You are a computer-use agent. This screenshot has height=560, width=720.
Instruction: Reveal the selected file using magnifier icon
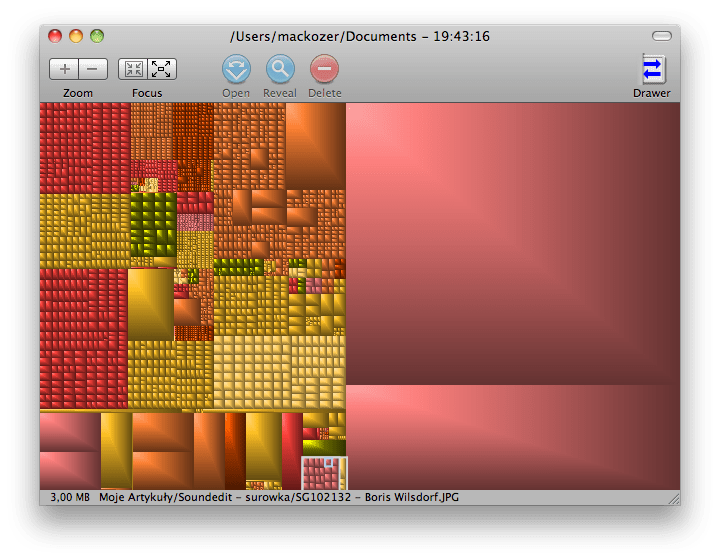(x=280, y=69)
